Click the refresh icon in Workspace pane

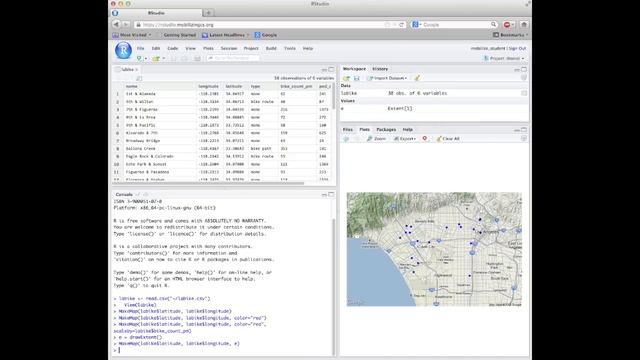click(524, 78)
